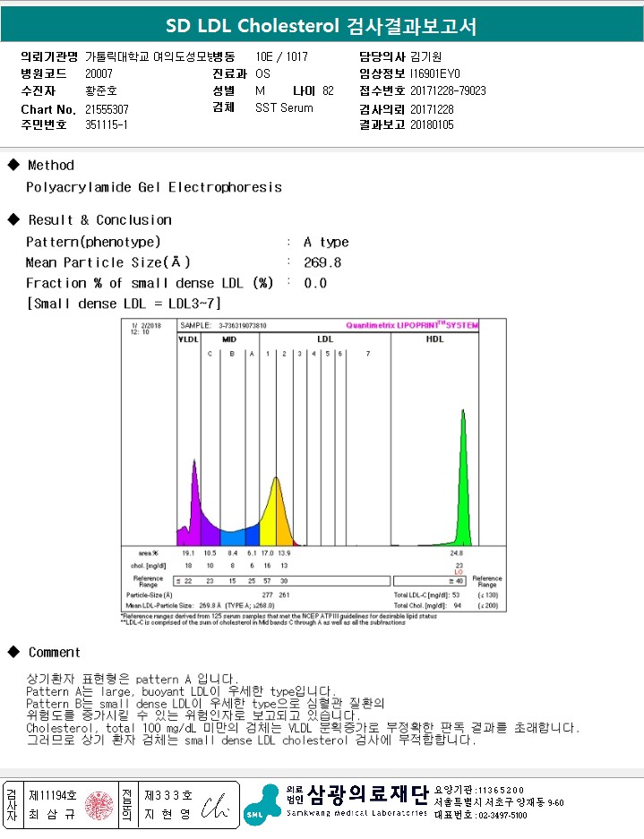Click the diamond bullet before Result & Conclusion
This screenshot has width=644, height=839.
pos(14,219)
